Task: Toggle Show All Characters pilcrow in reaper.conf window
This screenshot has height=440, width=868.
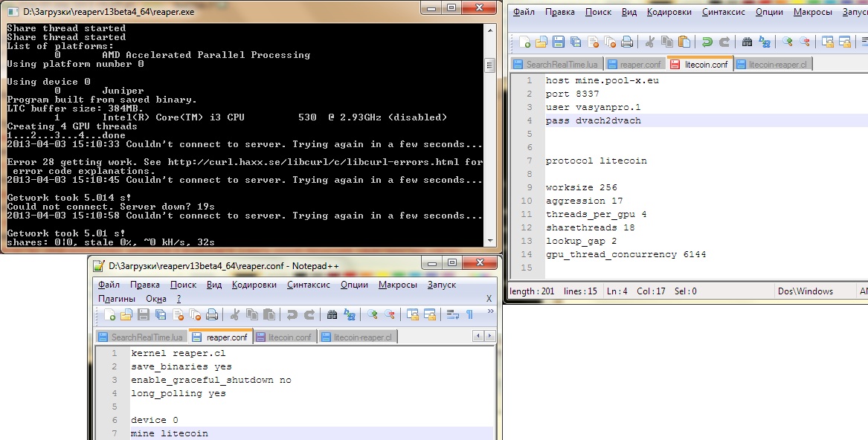Action: (x=469, y=314)
